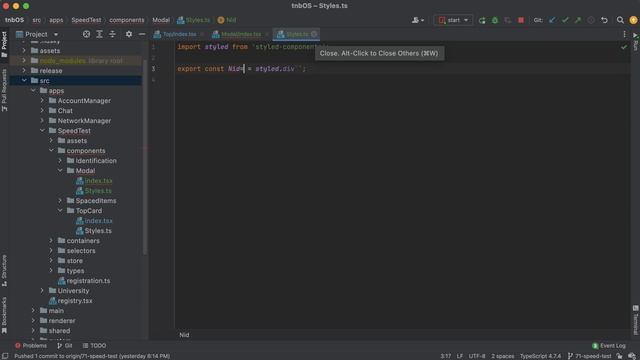This screenshot has height=360, width=640.
Task: Click the LF line separator status item
Action: [x=460, y=356]
